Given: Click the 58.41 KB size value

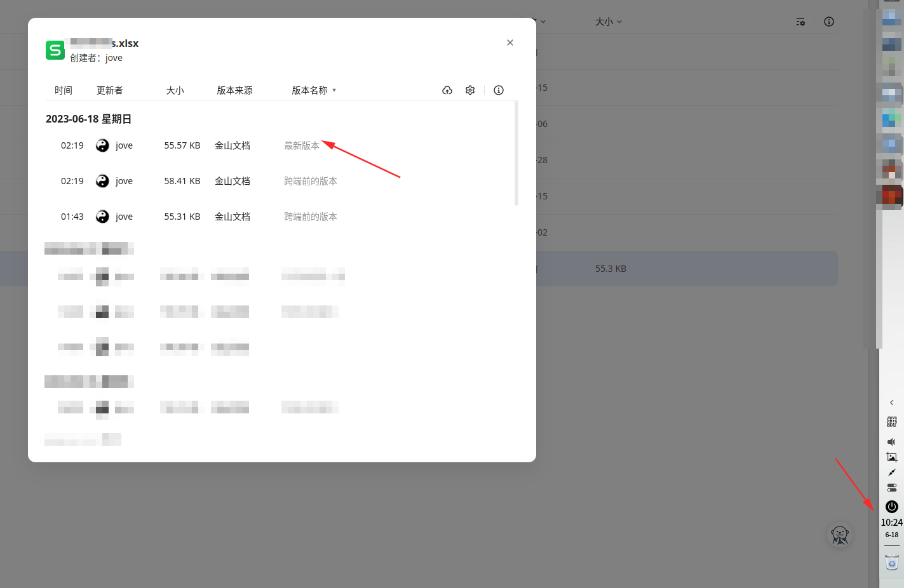Looking at the screenshot, I should [x=182, y=181].
